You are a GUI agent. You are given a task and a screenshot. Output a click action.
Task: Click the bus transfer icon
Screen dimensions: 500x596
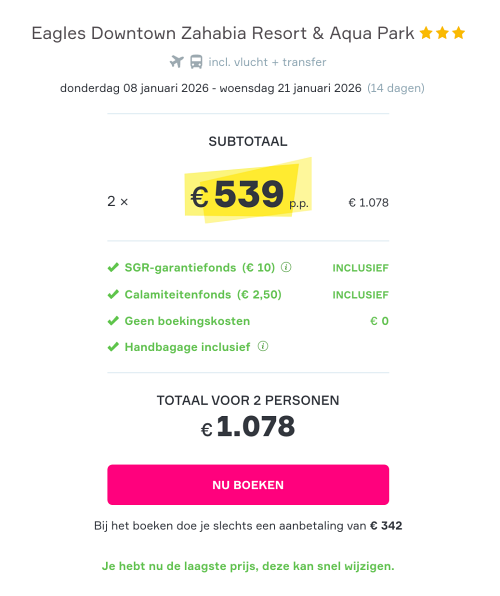pyautogui.click(x=196, y=62)
